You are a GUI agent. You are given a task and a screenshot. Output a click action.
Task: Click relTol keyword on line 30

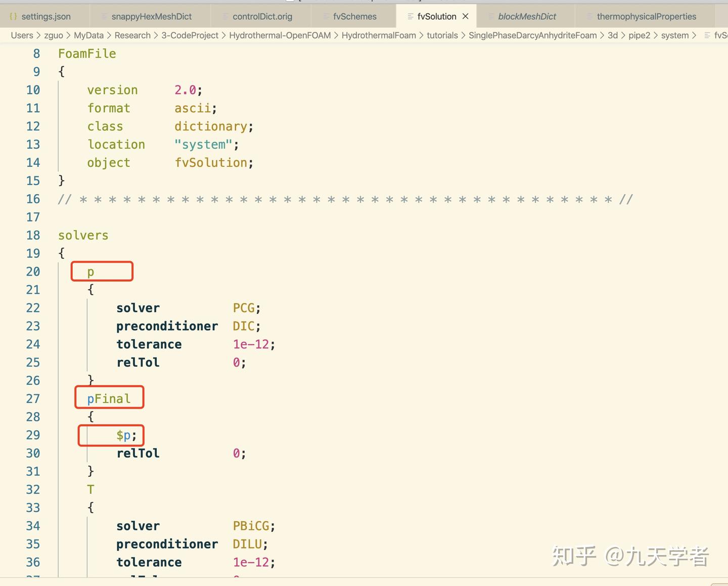click(138, 454)
